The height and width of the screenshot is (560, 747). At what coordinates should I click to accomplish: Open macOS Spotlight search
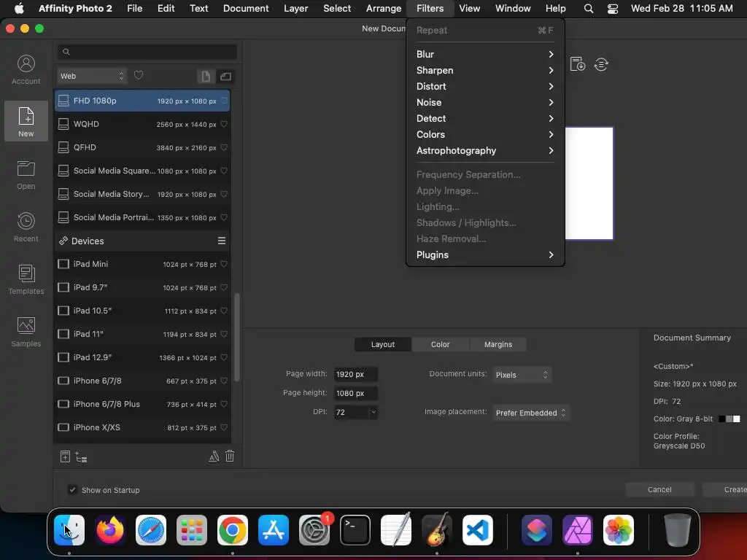tap(589, 9)
